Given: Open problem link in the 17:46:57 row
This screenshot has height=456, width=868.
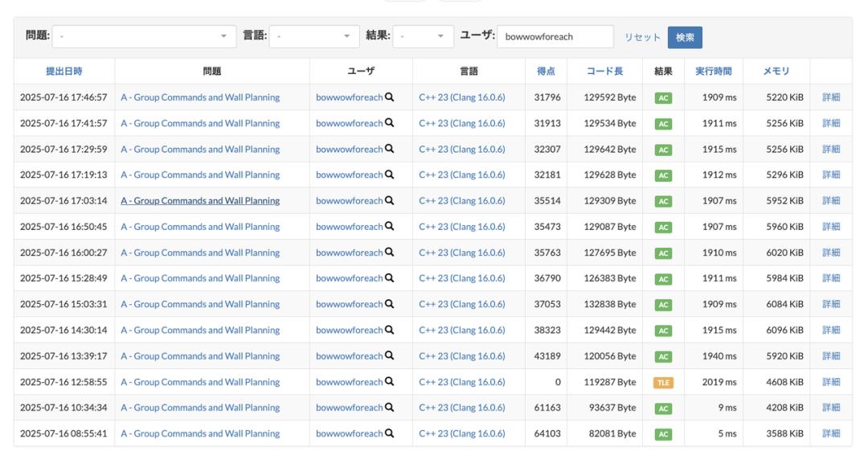Looking at the screenshot, I should [x=200, y=97].
